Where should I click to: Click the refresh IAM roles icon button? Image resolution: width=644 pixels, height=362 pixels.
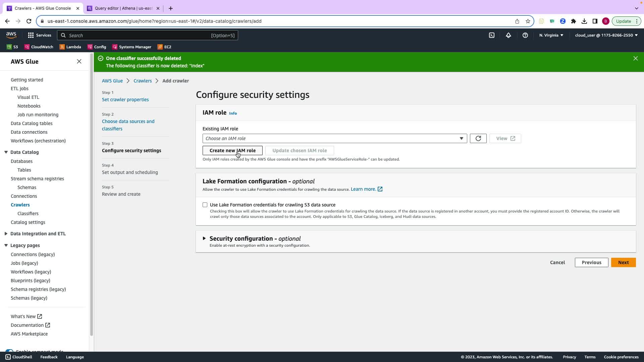pos(478,138)
